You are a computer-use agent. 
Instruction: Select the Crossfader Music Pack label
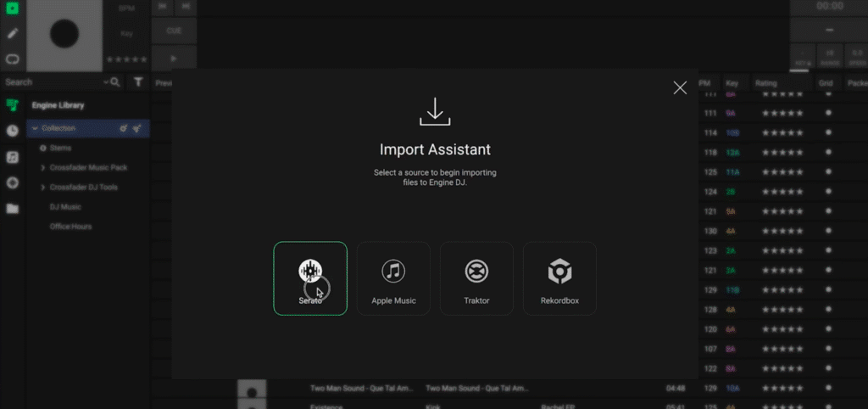click(88, 167)
